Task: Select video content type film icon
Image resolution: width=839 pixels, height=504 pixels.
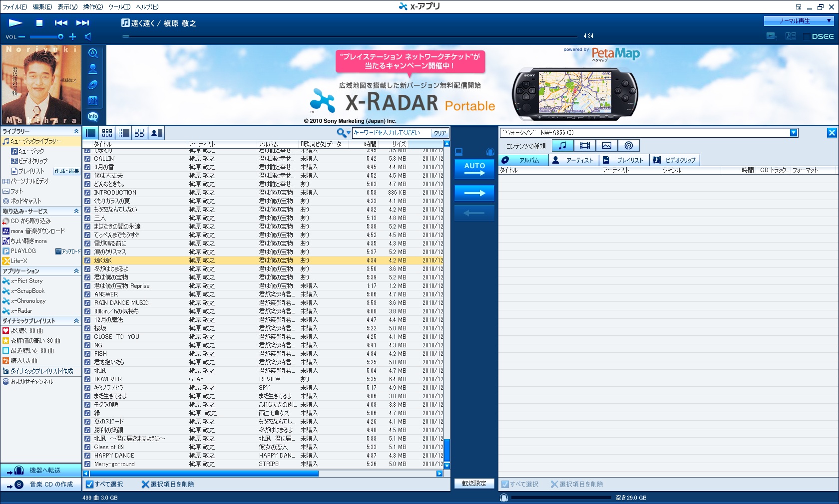Action: [x=585, y=146]
